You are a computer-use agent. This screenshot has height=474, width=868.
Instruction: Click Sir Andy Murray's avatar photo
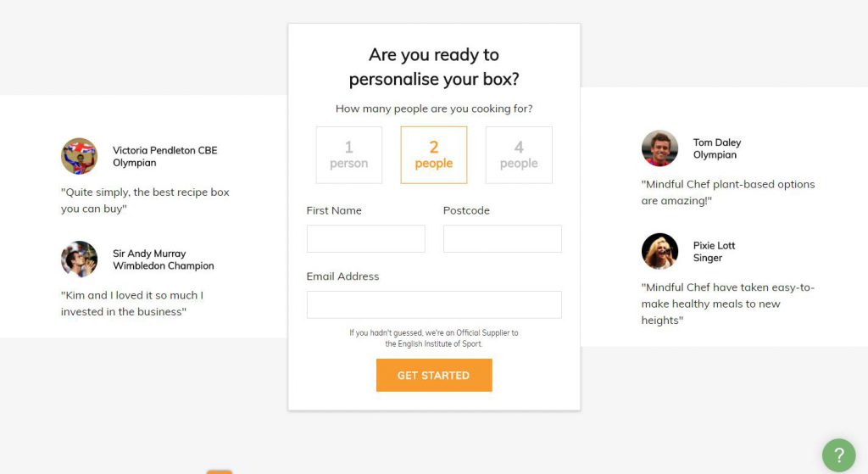pos(79,259)
